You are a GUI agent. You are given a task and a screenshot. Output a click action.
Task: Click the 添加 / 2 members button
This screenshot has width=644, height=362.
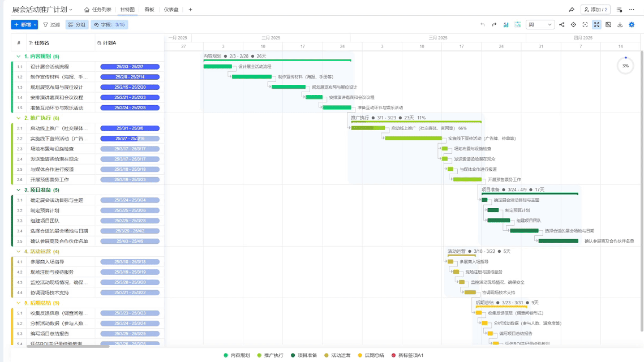[595, 10]
